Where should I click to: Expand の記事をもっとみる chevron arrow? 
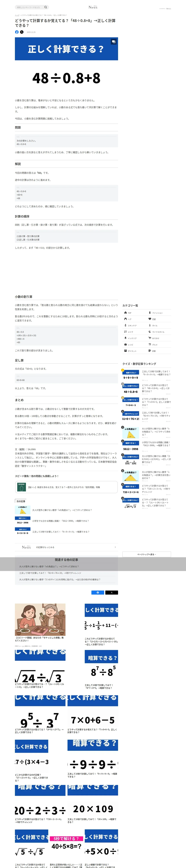coord(115,547)
